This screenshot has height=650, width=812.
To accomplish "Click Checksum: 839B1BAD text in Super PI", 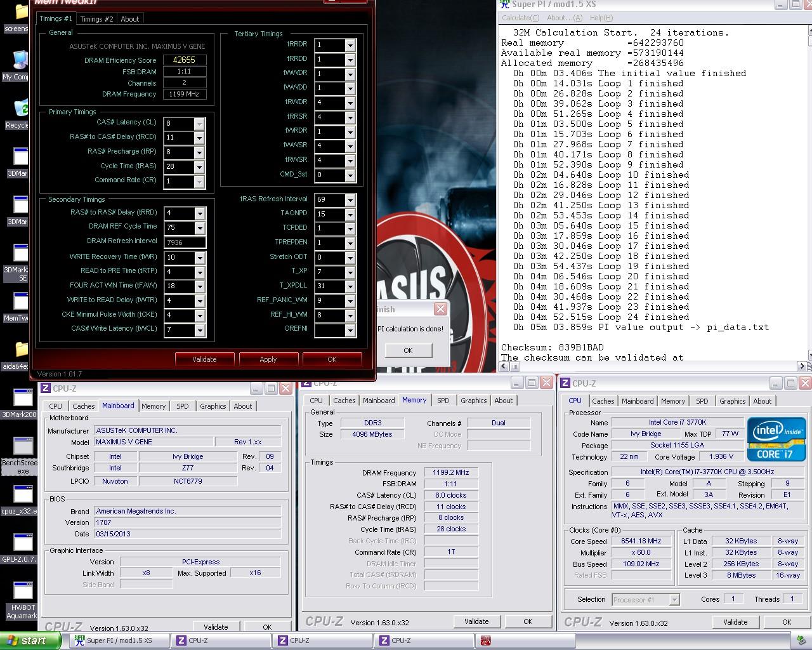I will point(553,347).
